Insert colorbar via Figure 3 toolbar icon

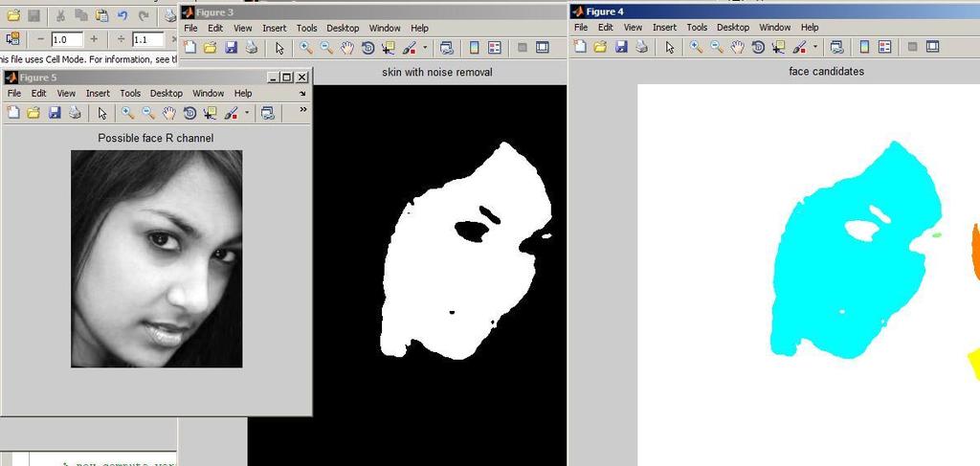pyautogui.click(x=475, y=48)
